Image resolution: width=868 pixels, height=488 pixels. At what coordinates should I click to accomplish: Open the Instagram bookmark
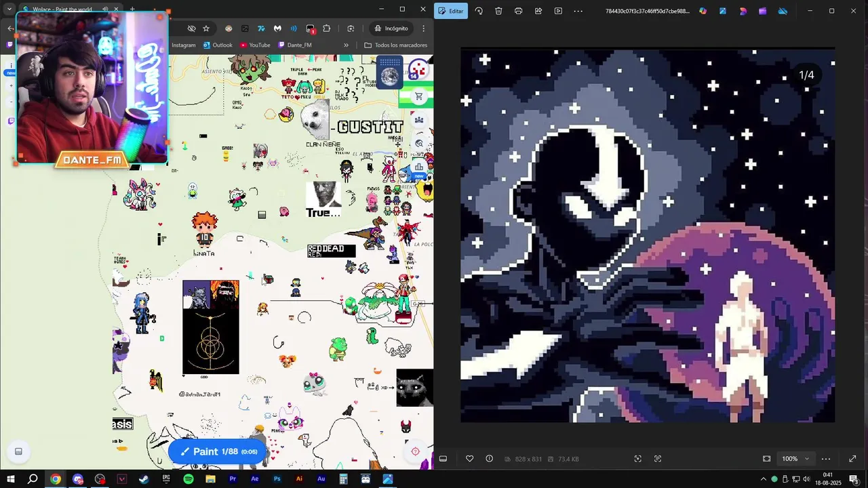(183, 45)
